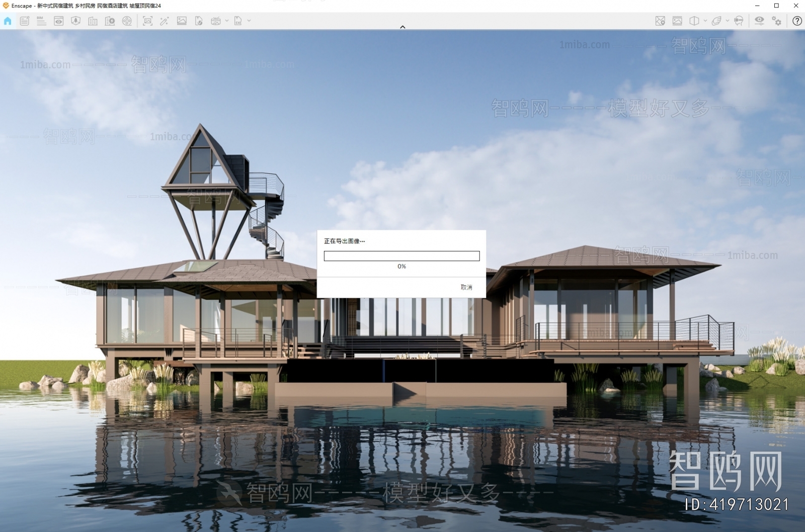This screenshot has width=805, height=532.
Task: Expand the projection mode dropdown arrow
Action: pos(705,21)
